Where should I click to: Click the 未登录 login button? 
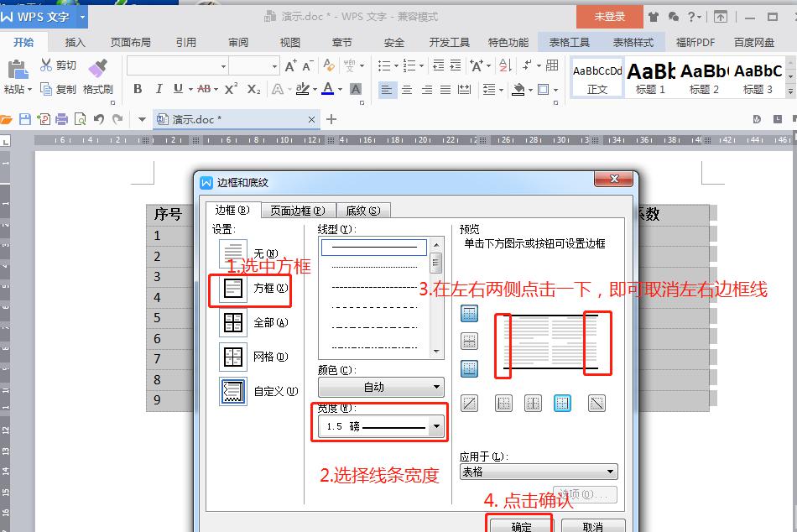[609, 17]
